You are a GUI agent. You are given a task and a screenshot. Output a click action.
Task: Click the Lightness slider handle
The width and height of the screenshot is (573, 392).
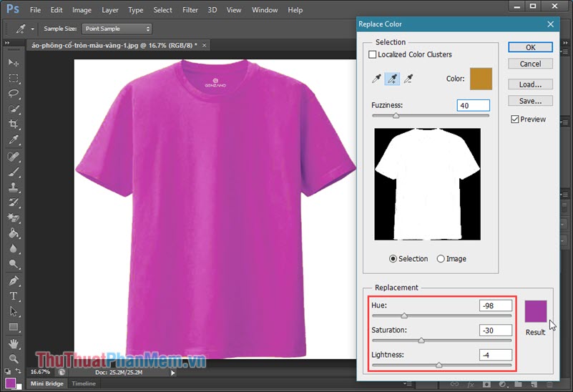(x=439, y=365)
